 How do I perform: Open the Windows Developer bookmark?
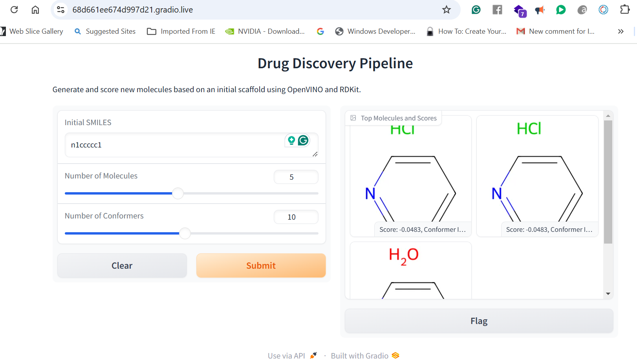click(x=375, y=31)
